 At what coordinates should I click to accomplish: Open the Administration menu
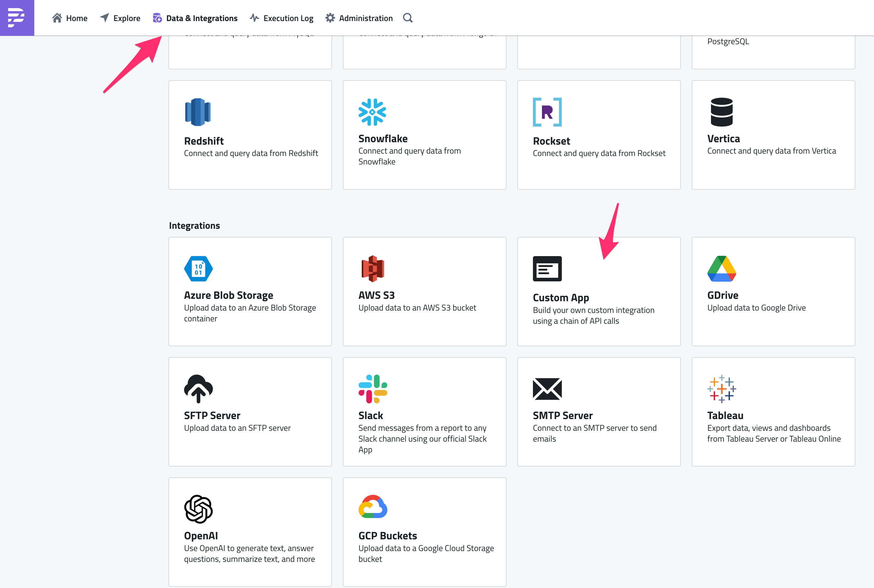[359, 18]
